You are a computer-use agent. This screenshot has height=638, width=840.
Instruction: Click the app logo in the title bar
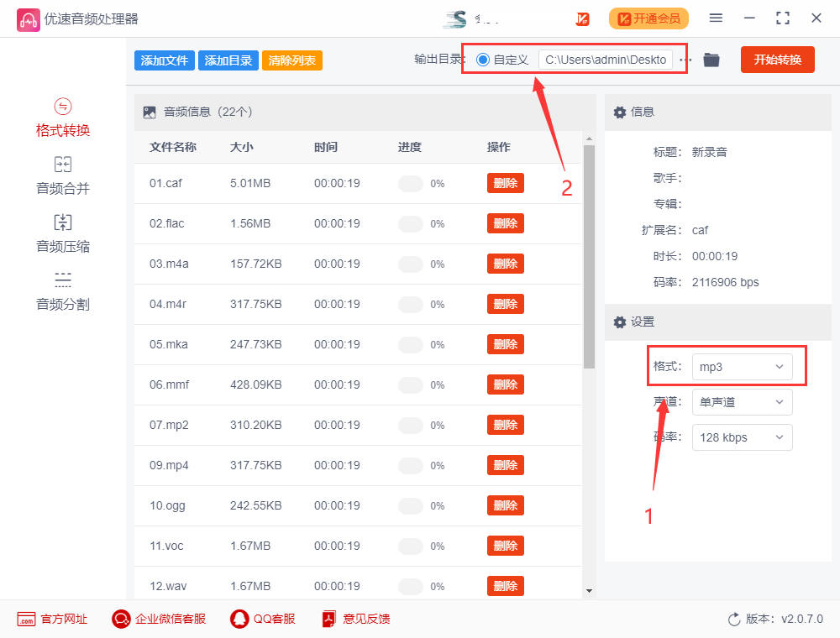tap(29, 20)
